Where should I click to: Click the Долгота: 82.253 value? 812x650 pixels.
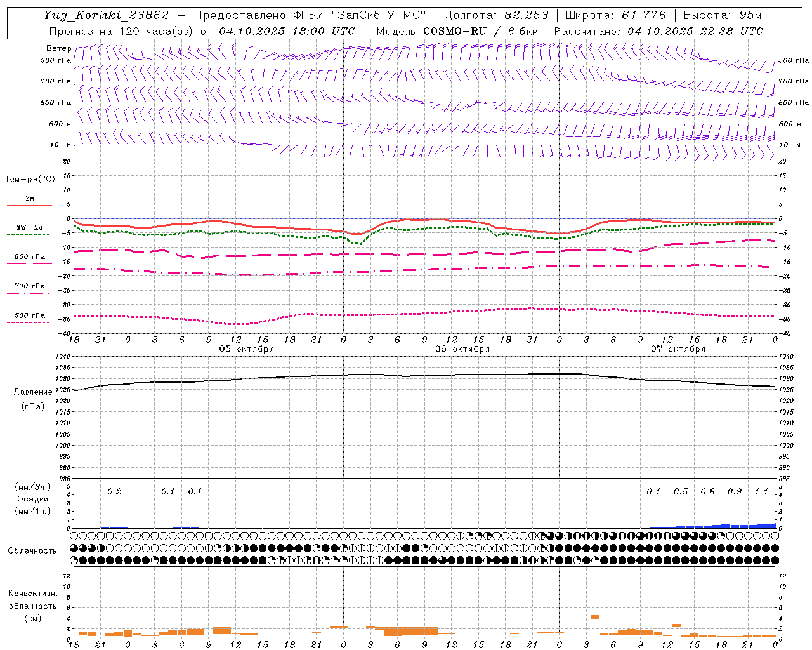point(495,15)
